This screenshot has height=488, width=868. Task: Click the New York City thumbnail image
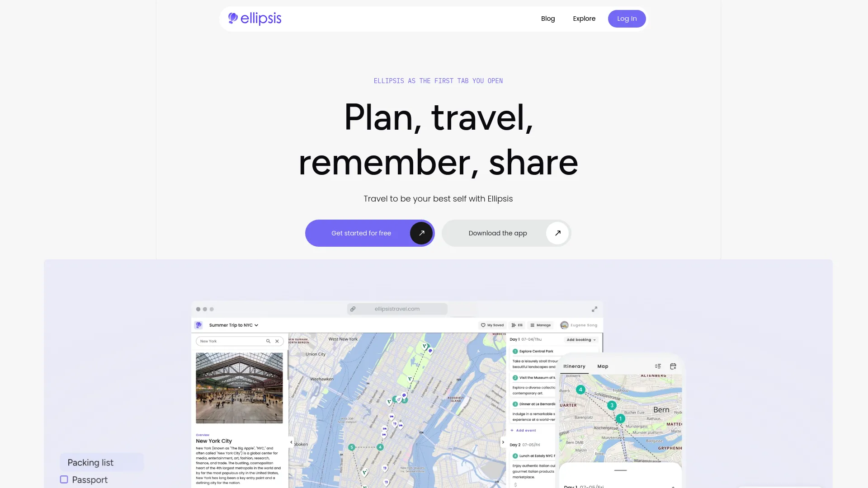[x=239, y=387]
